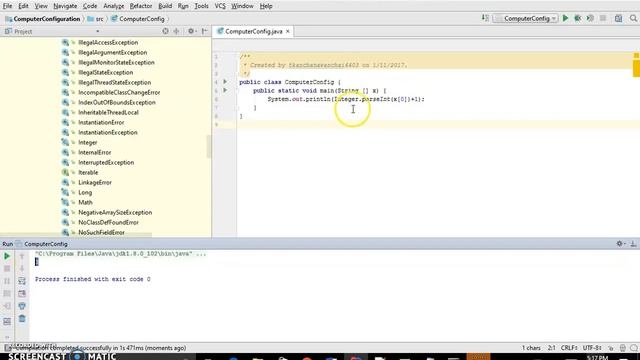Select IllegalAccessException in the project tree
640x360 pixels.
(x=108, y=42)
